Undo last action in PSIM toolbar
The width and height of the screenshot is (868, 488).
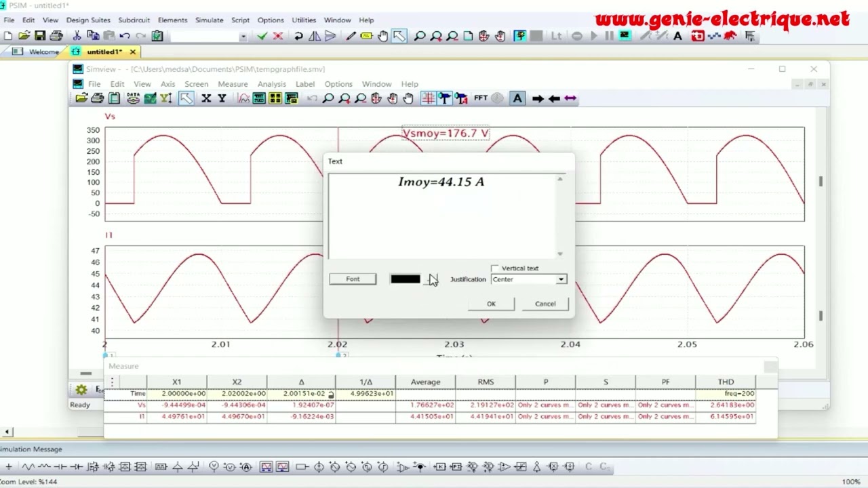(125, 36)
